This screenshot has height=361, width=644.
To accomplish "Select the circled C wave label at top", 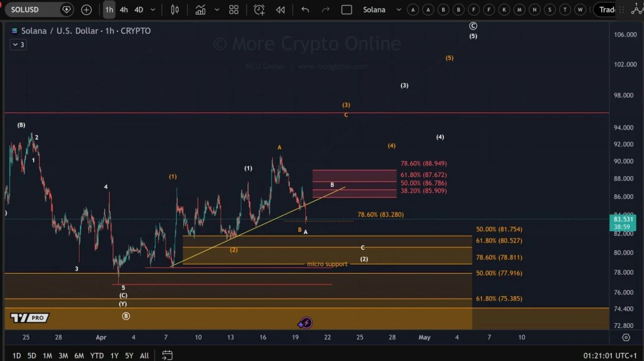I will [x=473, y=26].
